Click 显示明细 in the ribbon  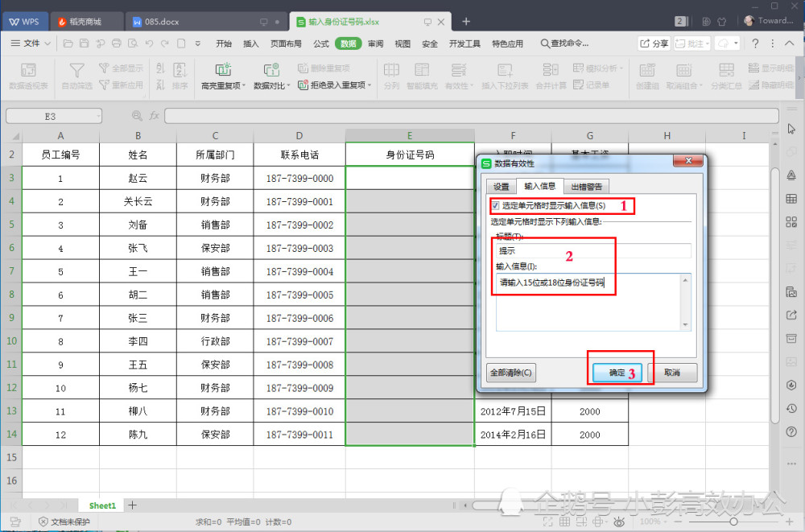tap(770, 68)
